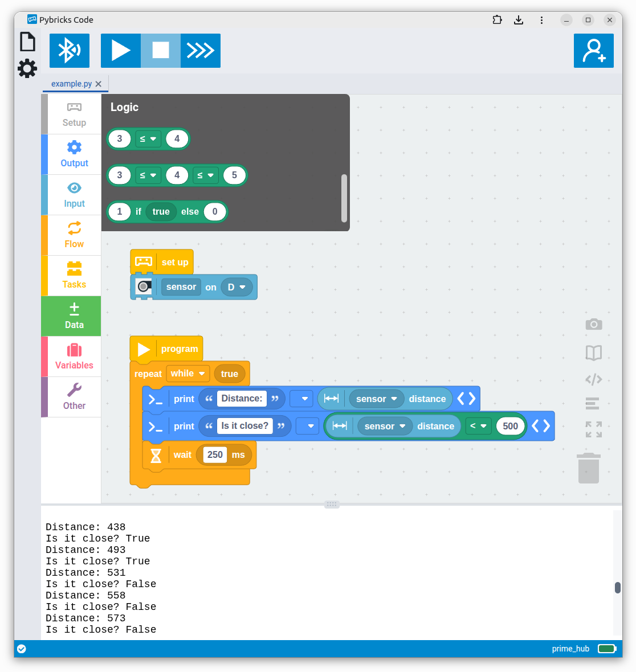The image size is (636, 672).
Task: Open the documentation book icon
Action: pyautogui.click(x=593, y=353)
